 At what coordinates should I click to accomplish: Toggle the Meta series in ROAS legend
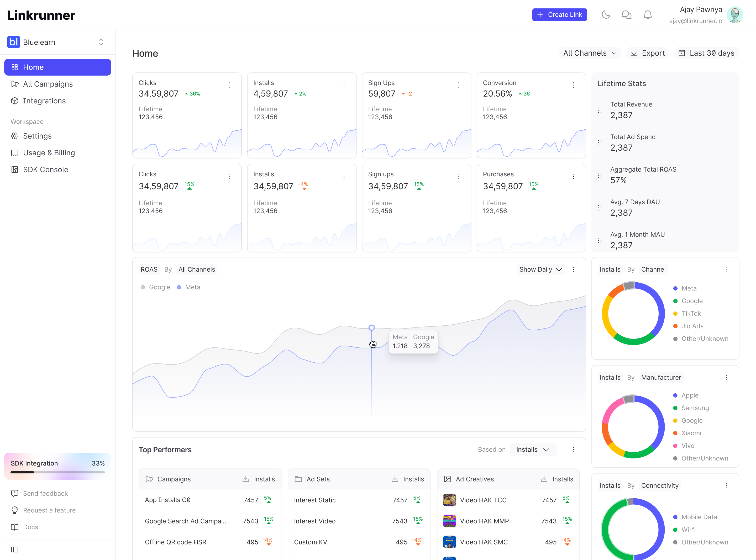188,287
